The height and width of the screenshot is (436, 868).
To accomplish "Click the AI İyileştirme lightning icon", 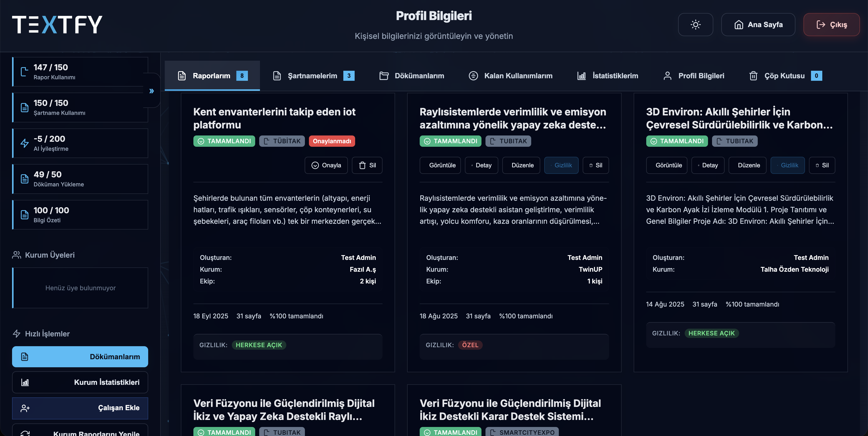I will click(x=24, y=143).
